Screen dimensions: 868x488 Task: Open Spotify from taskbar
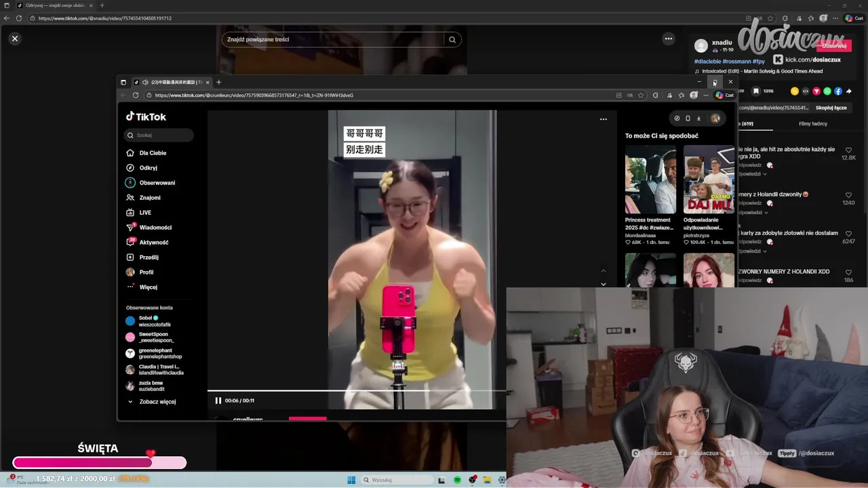tap(458, 480)
